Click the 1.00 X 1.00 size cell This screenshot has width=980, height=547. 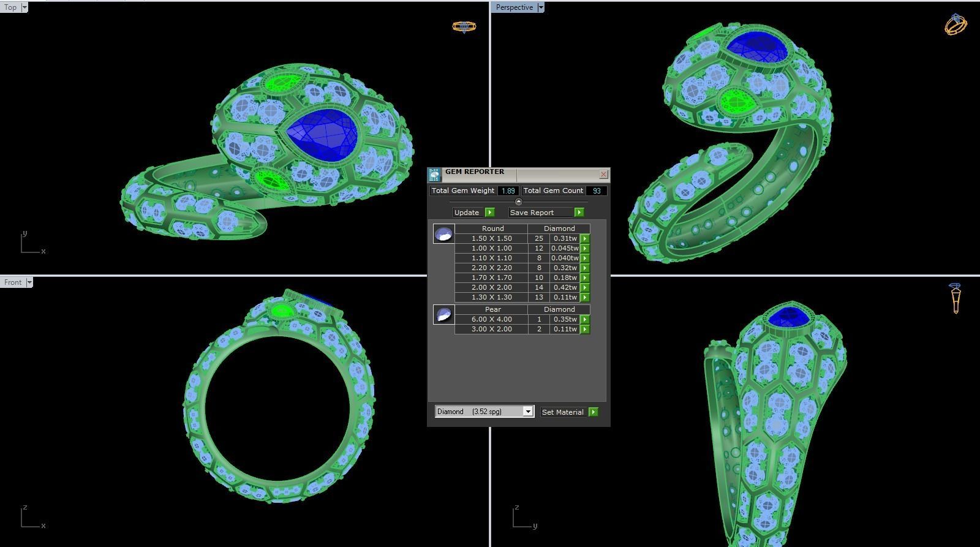click(x=492, y=248)
